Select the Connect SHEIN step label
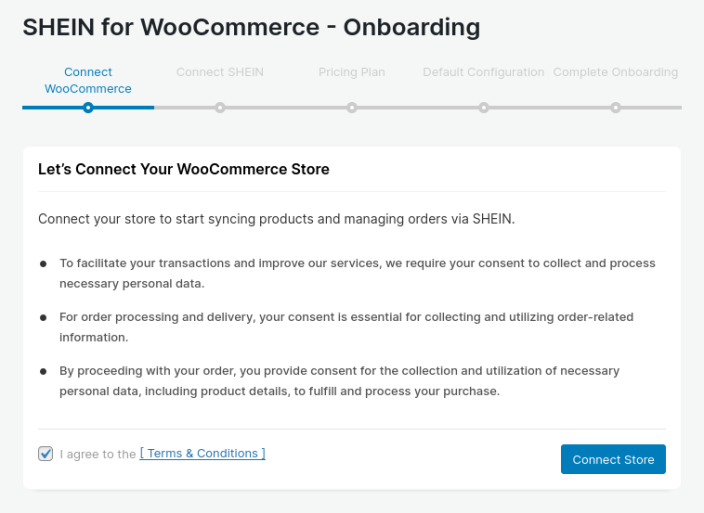This screenshot has height=513, width=704. (220, 72)
